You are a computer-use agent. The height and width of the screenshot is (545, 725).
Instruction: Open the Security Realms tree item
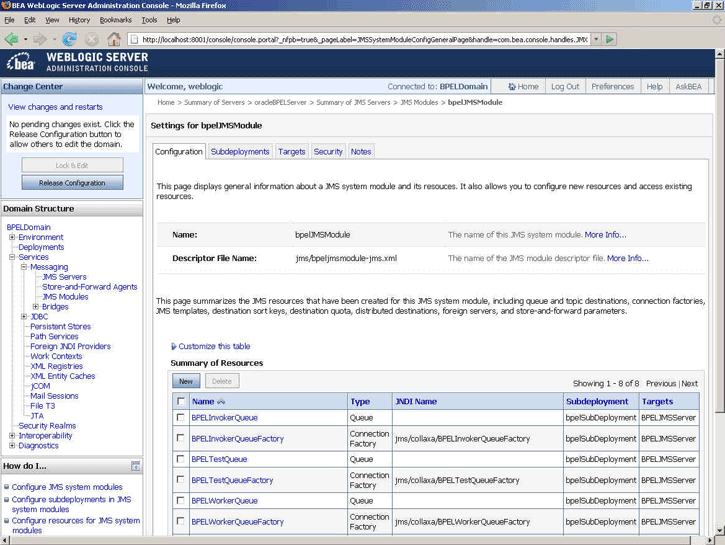[x=47, y=426]
